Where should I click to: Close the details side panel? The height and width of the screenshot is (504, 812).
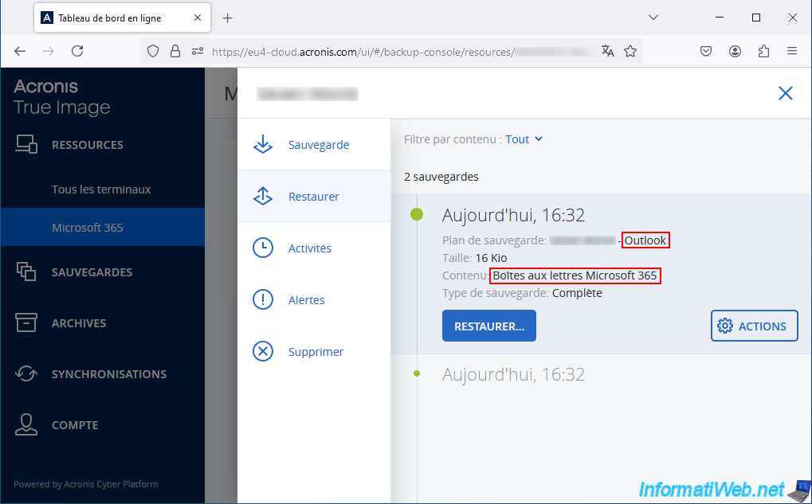tap(786, 93)
